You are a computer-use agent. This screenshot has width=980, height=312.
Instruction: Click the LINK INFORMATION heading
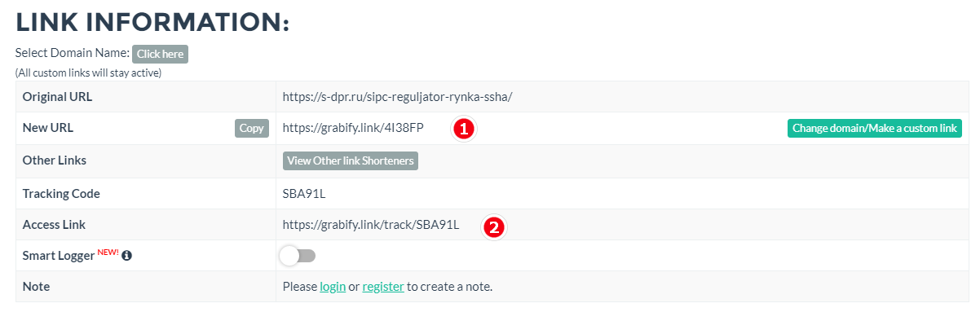152,22
